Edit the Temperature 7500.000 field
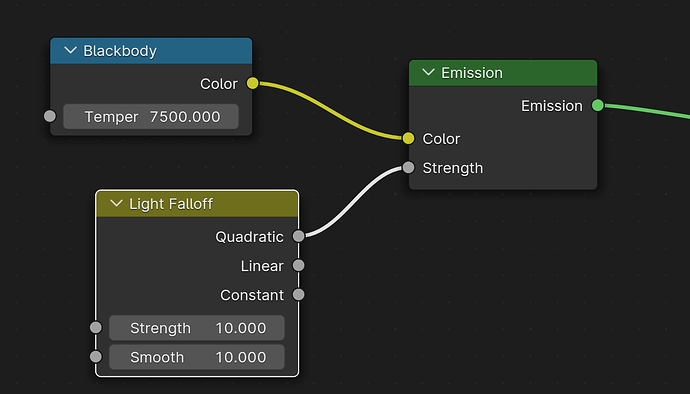The image size is (690, 394). 151,117
